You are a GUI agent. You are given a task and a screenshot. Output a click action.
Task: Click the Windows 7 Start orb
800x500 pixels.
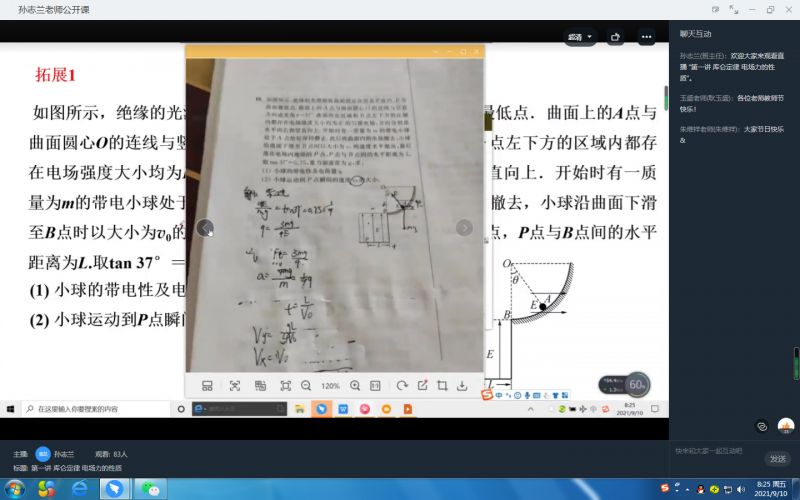pyautogui.click(x=15, y=489)
